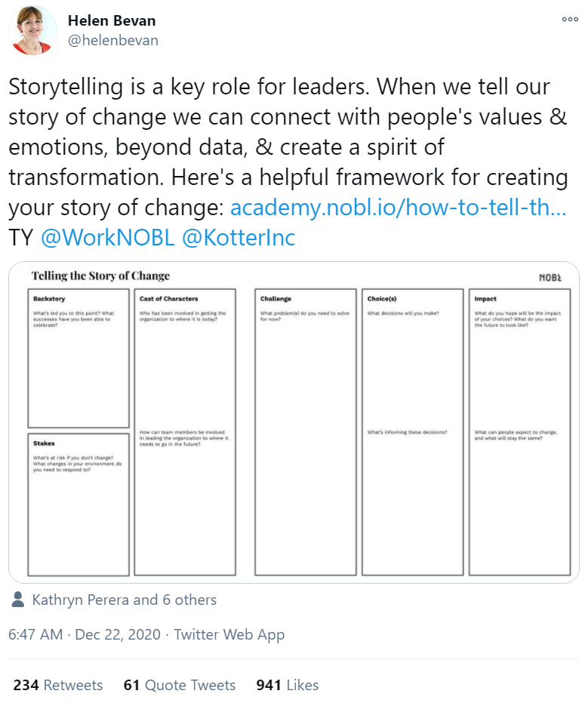
Task: Click the Impact column in the framework
Action: 519,432
